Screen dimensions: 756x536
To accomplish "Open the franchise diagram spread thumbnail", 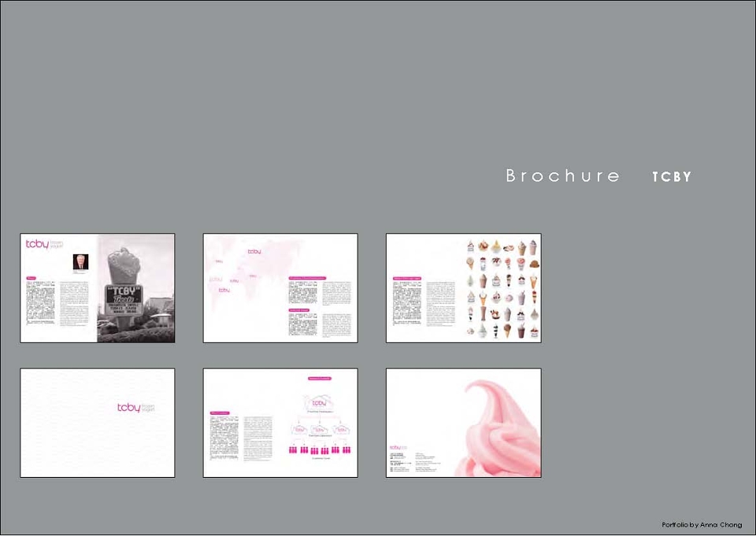I will [x=280, y=423].
